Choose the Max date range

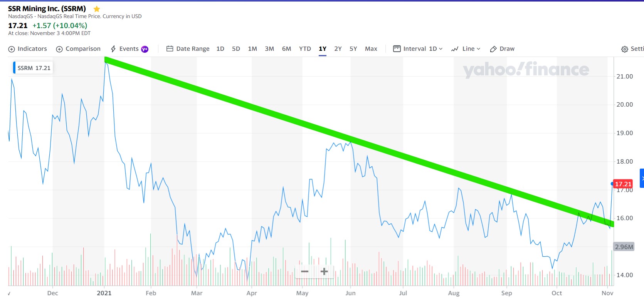click(371, 49)
